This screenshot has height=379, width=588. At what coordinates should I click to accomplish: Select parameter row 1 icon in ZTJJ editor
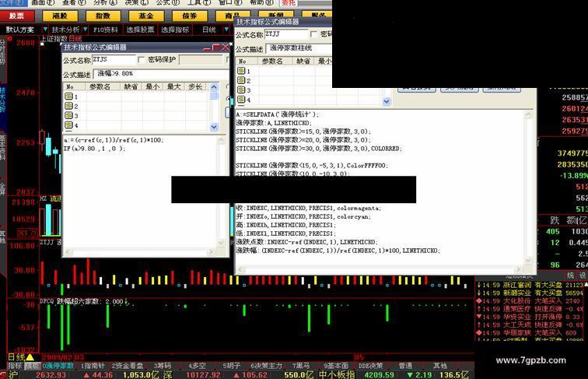(241, 71)
